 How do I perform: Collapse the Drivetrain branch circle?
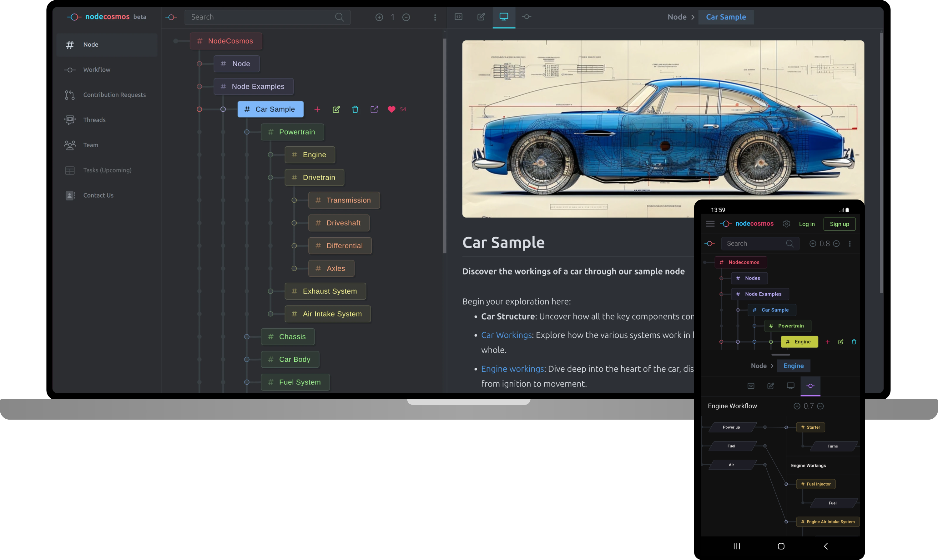click(x=270, y=177)
